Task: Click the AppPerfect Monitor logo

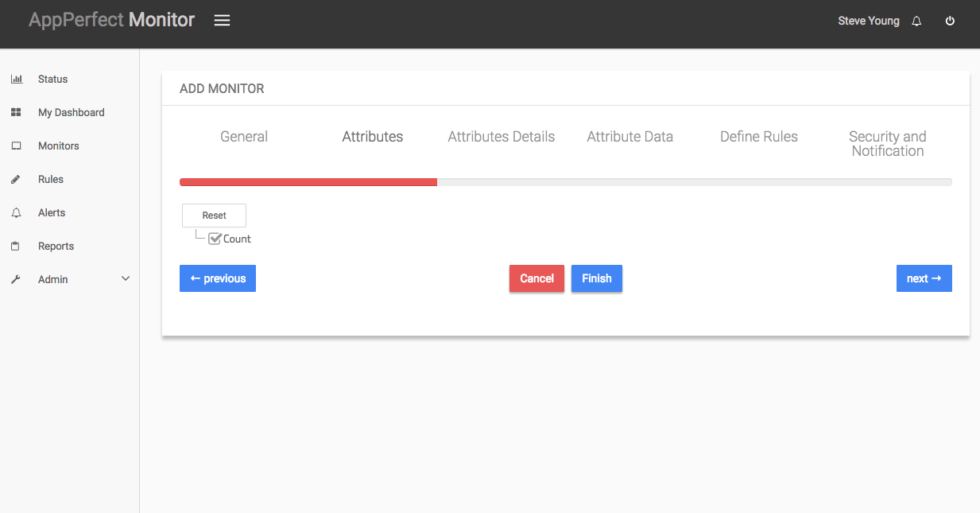Action: (111, 20)
